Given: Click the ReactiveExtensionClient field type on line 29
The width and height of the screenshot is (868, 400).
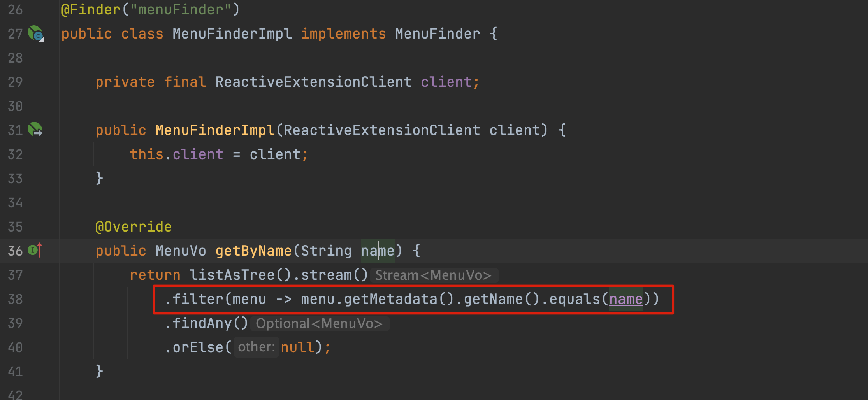Looking at the screenshot, I should [x=313, y=82].
